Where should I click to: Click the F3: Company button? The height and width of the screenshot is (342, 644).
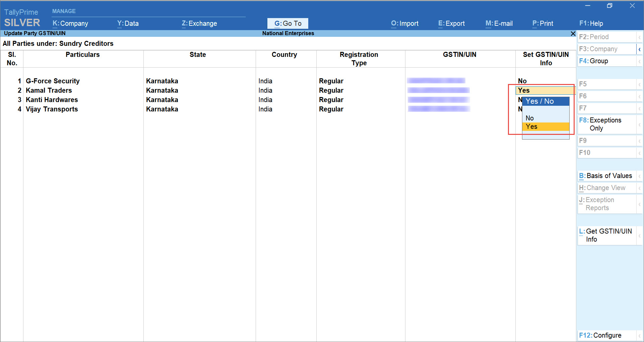pos(607,49)
